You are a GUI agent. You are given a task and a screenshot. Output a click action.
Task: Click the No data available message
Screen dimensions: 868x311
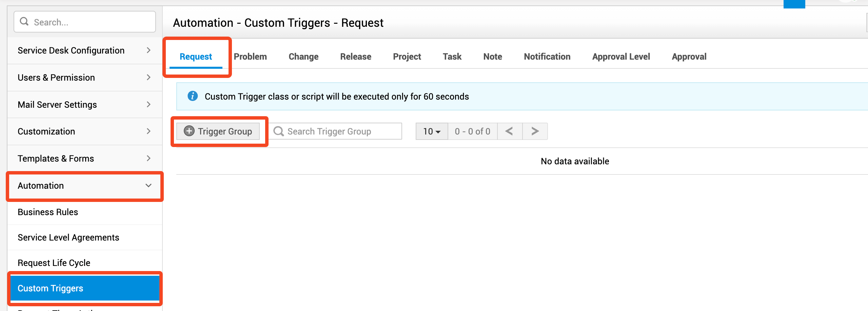pyautogui.click(x=575, y=161)
